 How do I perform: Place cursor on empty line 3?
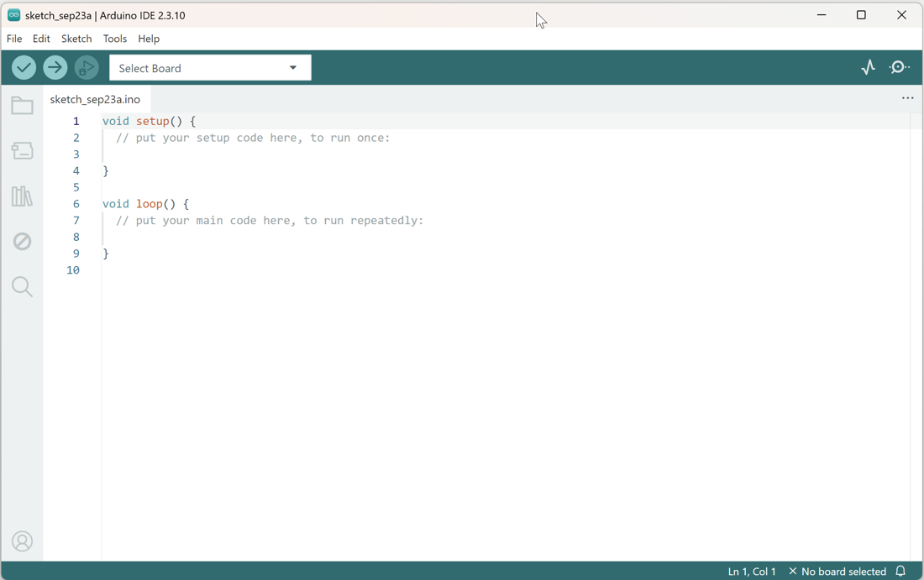click(506, 154)
